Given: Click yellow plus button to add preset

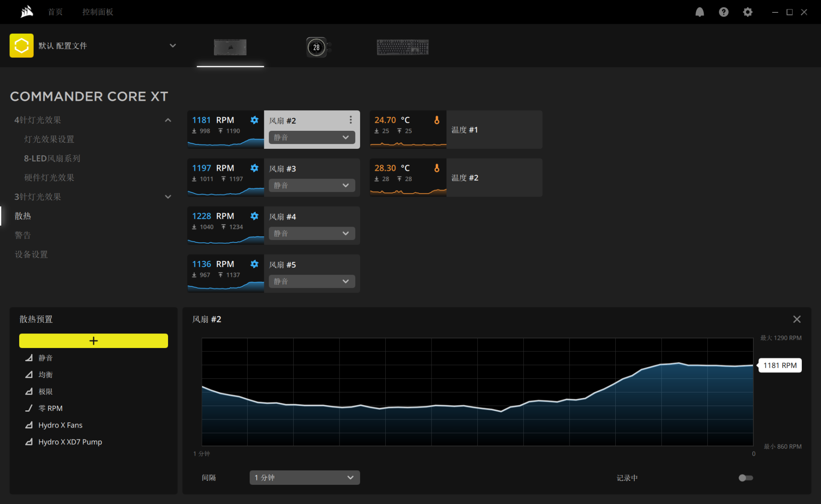Looking at the screenshot, I should (x=94, y=341).
